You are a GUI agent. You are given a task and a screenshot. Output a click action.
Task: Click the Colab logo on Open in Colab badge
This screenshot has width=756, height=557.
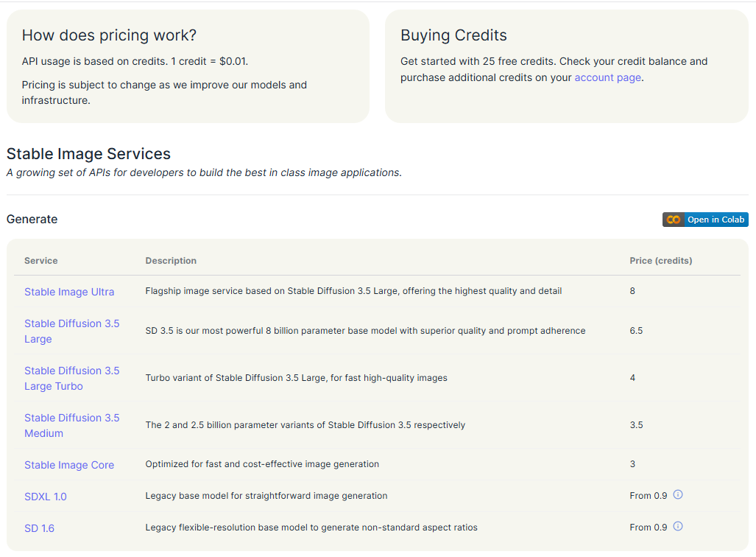[673, 220]
